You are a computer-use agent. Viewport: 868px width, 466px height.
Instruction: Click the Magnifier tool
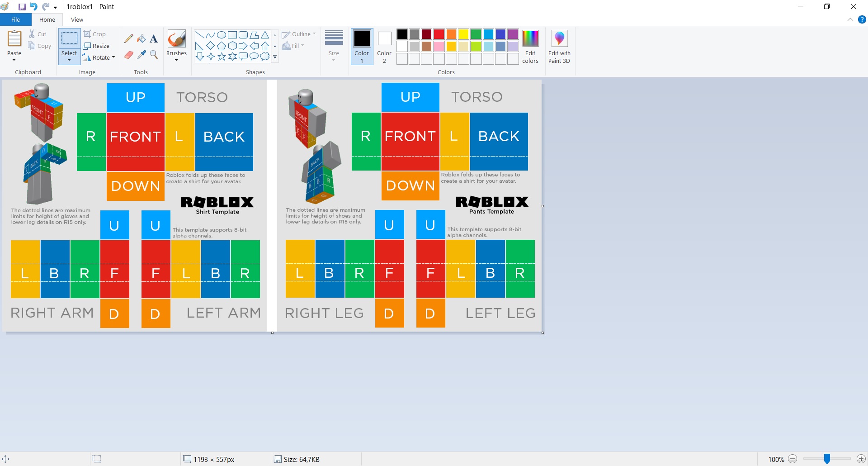coord(154,55)
